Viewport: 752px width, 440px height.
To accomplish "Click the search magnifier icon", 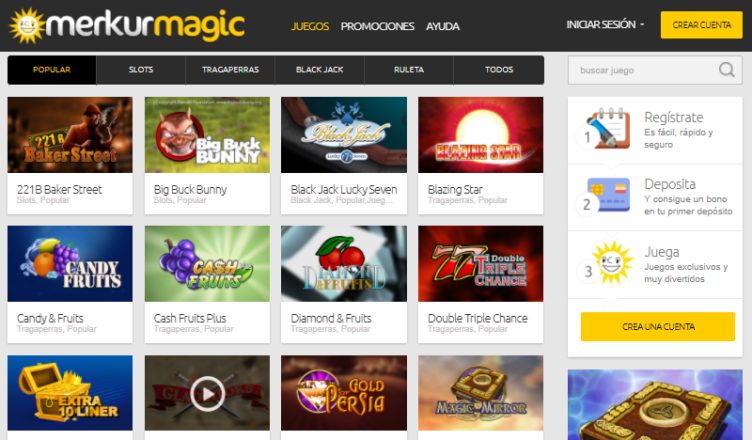I will (x=727, y=70).
